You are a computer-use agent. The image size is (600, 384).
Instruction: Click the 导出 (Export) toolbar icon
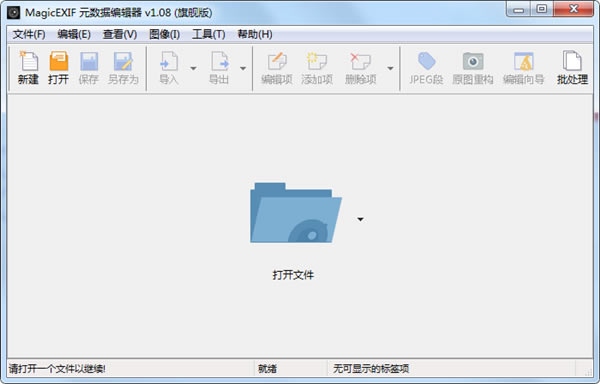pyautogui.click(x=219, y=68)
